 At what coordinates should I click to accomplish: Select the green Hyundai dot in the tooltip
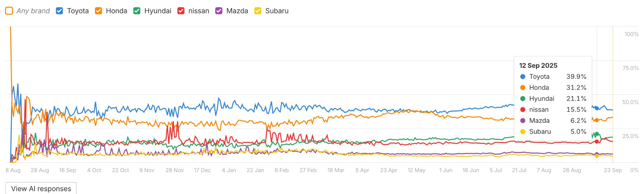[x=522, y=99]
